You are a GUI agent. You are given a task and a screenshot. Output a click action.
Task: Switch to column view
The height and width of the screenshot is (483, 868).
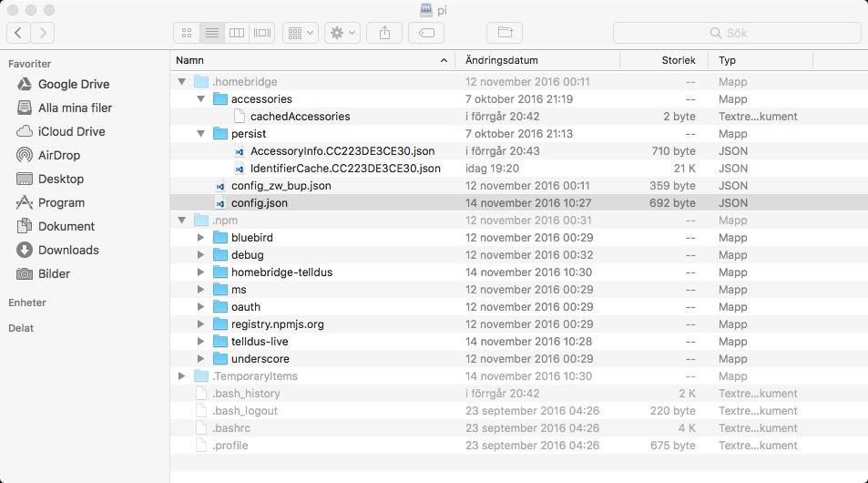(x=237, y=33)
